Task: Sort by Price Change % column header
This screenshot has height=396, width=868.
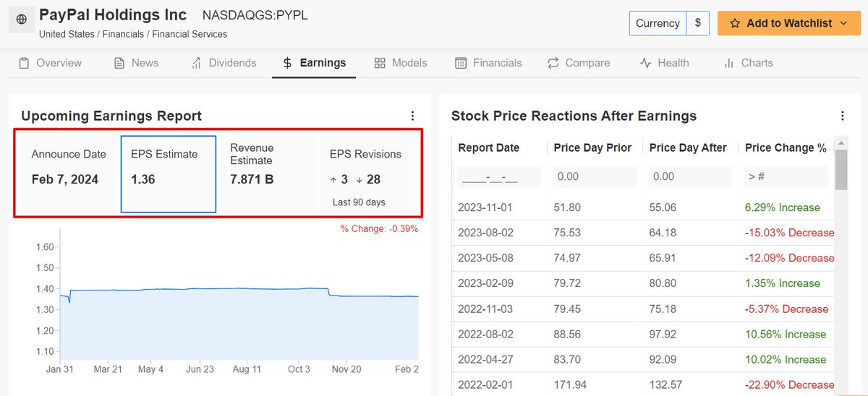Action: pyautogui.click(x=786, y=147)
